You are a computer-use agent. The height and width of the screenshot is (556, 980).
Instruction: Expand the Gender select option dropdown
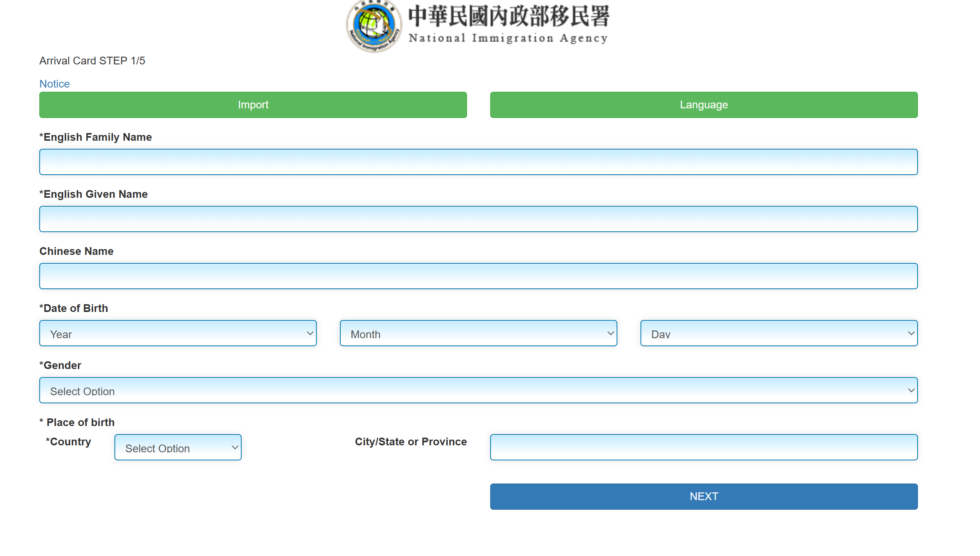[478, 390]
